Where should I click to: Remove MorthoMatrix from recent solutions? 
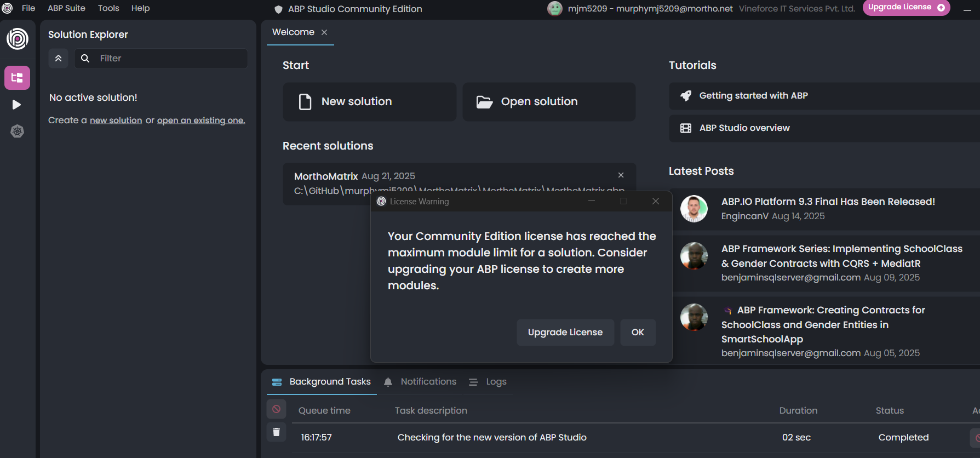point(621,175)
